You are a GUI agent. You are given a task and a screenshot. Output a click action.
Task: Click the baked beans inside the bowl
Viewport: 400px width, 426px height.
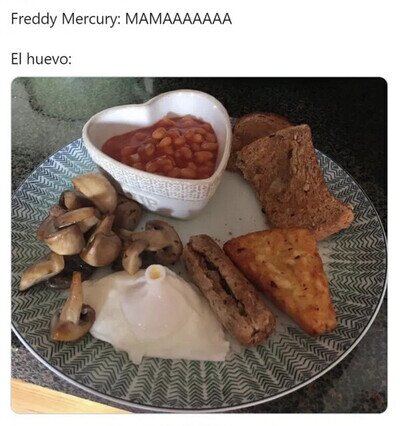(163, 147)
